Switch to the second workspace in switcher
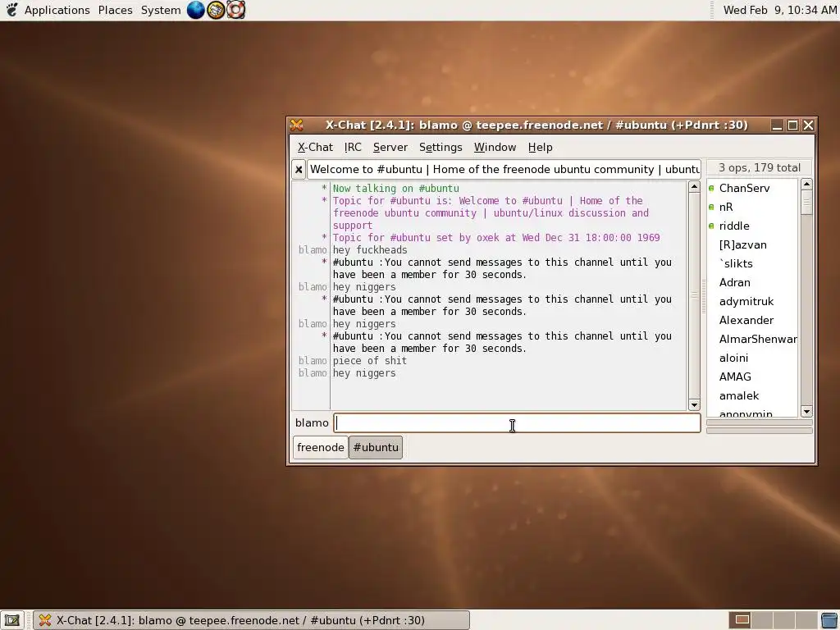 (x=762, y=620)
